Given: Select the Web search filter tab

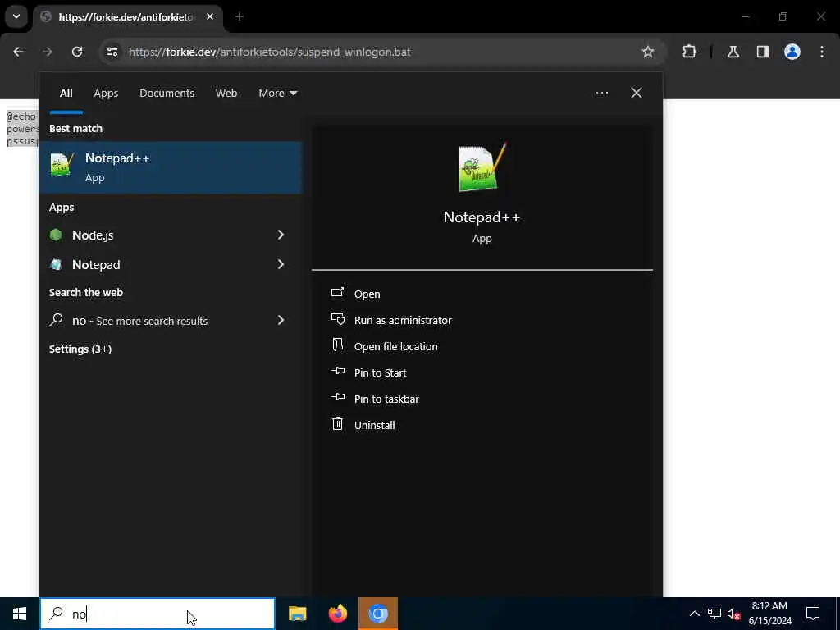Looking at the screenshot, I should pos(226,94).
